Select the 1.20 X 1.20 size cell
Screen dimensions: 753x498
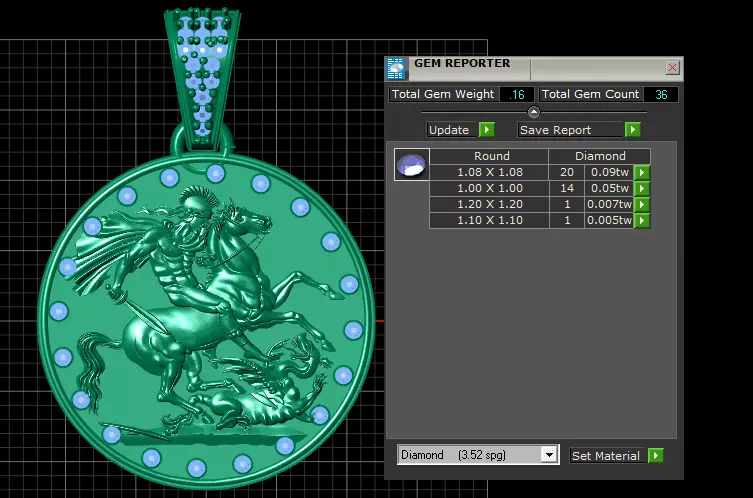(489, 205)
